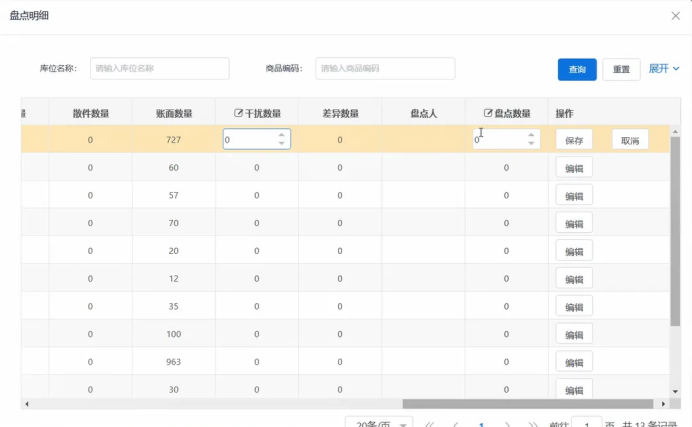Click the 差异数量 column header
This screenshot has height=427, width=692.
[x=340, y=113]
